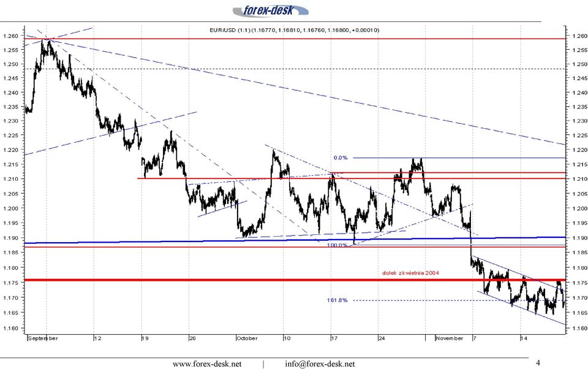Click 1.210 on the left price axis
The image size is (588, 369).
(x=10, y=179)
